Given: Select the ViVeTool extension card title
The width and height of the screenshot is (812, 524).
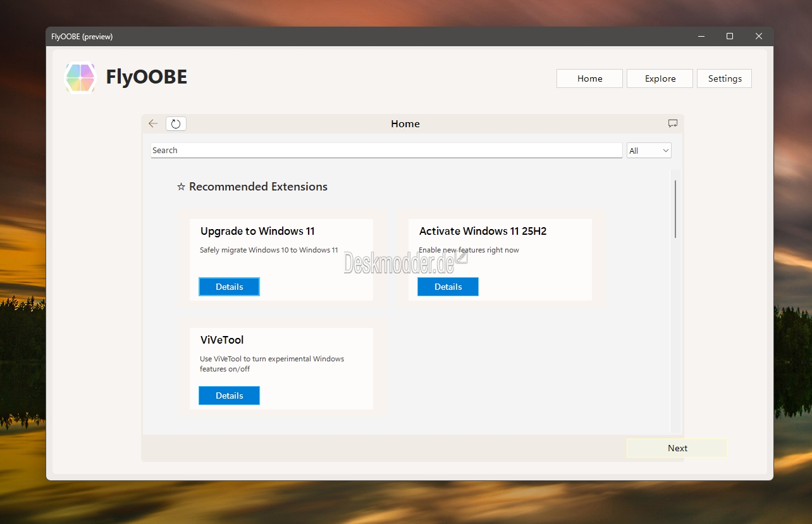Looking at the screenshot, I should point(222,340).
